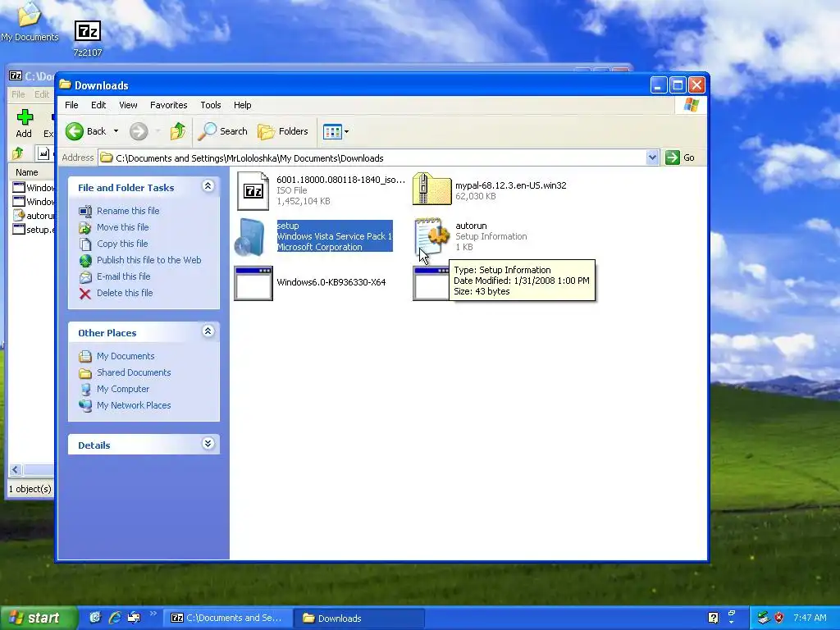Click Move this file link

point(123,227)
